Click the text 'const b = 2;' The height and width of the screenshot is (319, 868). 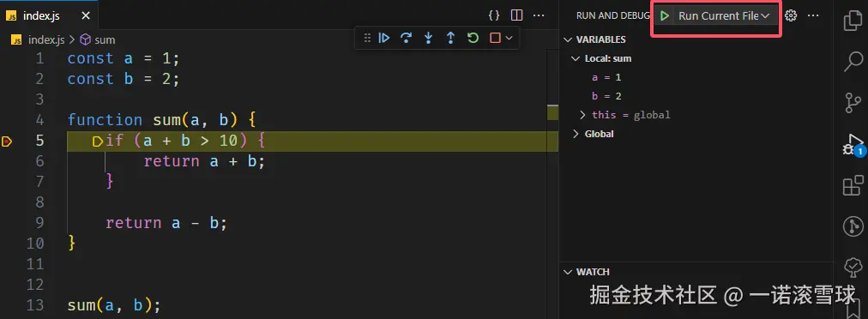point(124,79)
